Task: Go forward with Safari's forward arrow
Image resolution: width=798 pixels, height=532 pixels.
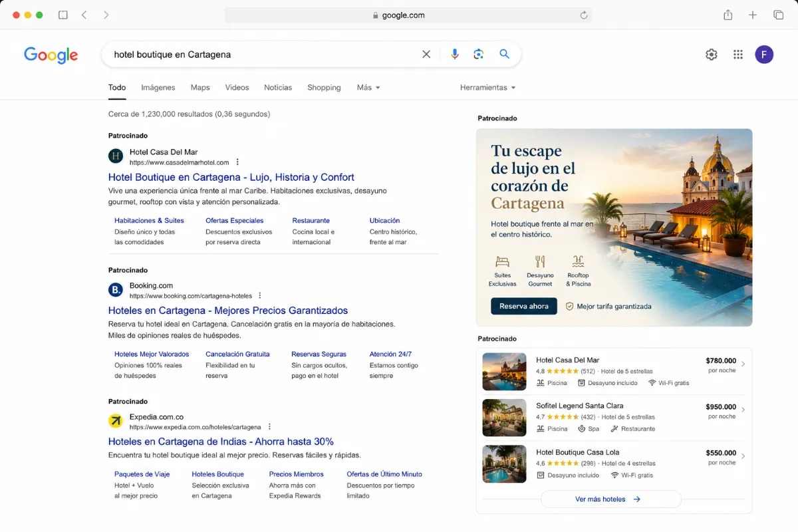Action: pyautogui.click(x=106, y=15)
